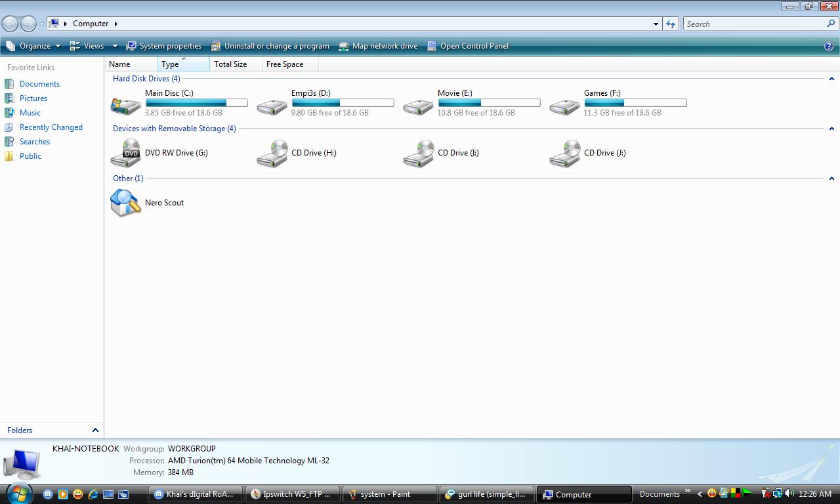Viewport: 840px width, 504px height.
Task: Open the Organize dropdown menu
Action: pyautogui.click(x=34, y=46)
